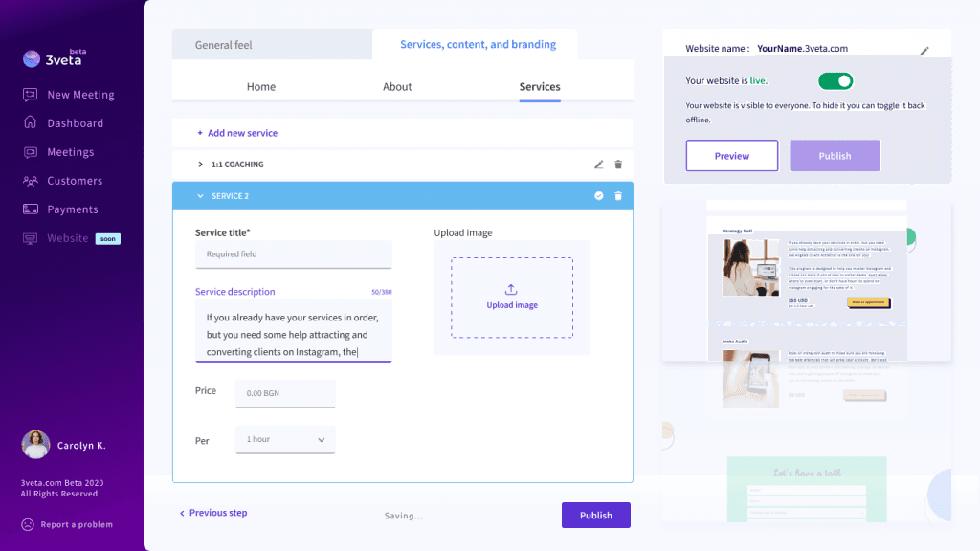Open the Home sub-tab
This screenshot has height=551, width=980.
tap(260, 87)
